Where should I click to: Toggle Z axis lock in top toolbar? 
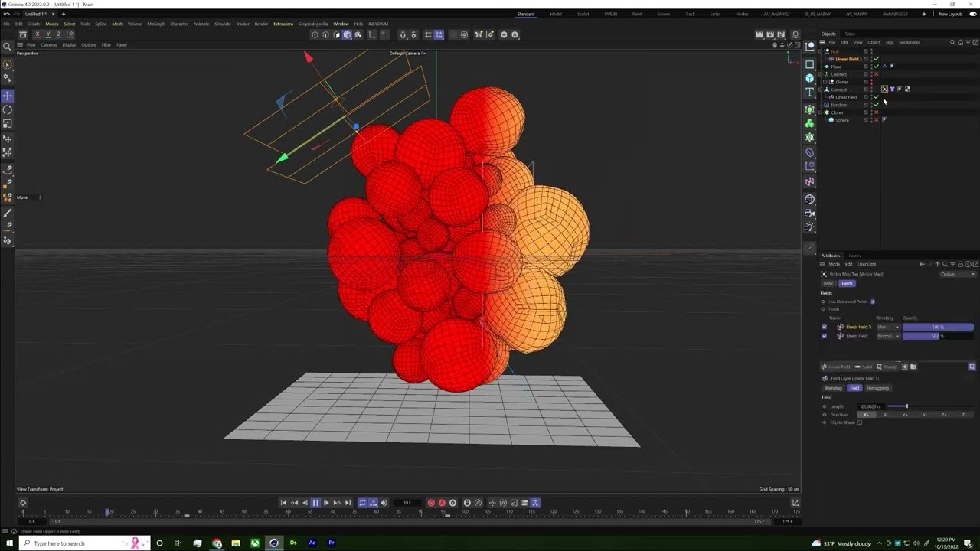(58, 34)
